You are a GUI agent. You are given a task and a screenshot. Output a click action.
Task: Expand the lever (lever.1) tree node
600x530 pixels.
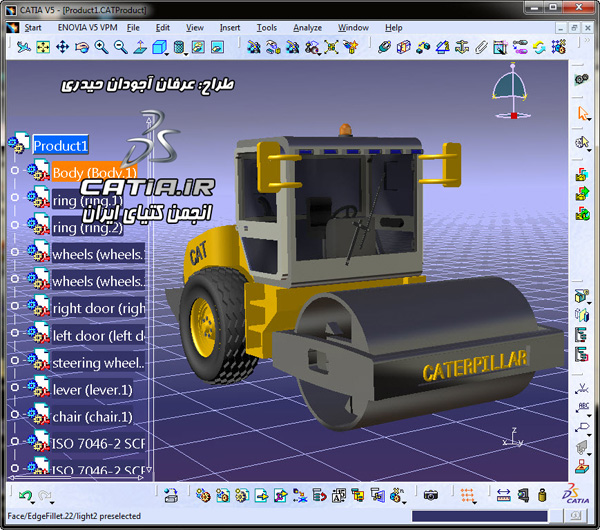point(15,387)
